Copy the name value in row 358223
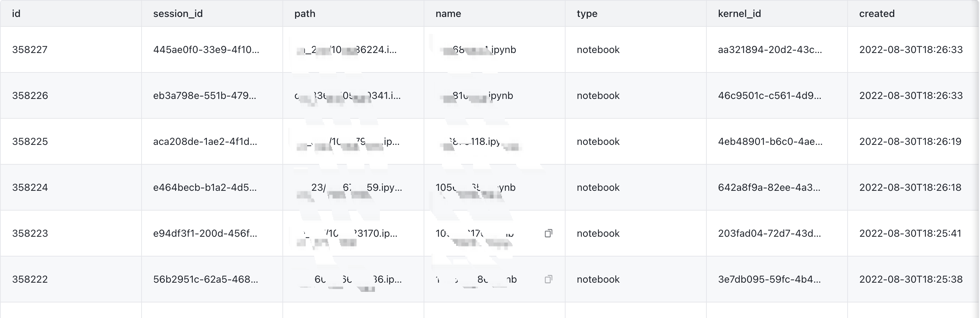Screen dimensions: 980x318 tap(548, 233)
